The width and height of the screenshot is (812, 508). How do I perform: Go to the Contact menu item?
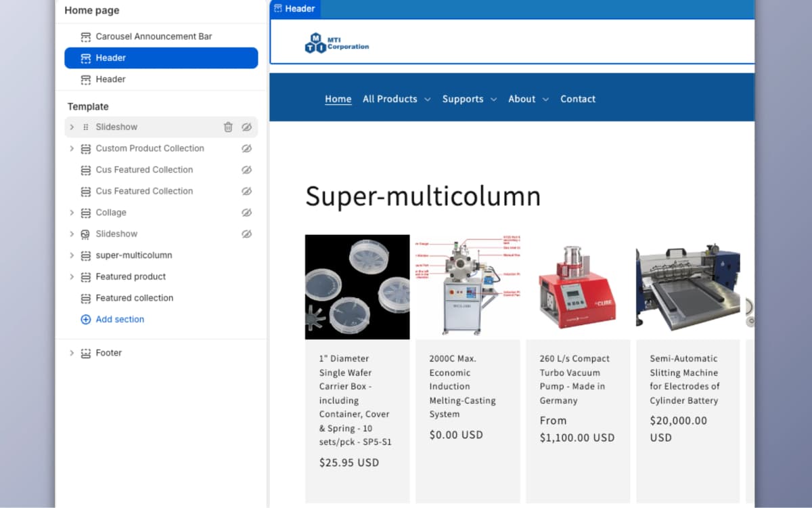tap(577, 99)
